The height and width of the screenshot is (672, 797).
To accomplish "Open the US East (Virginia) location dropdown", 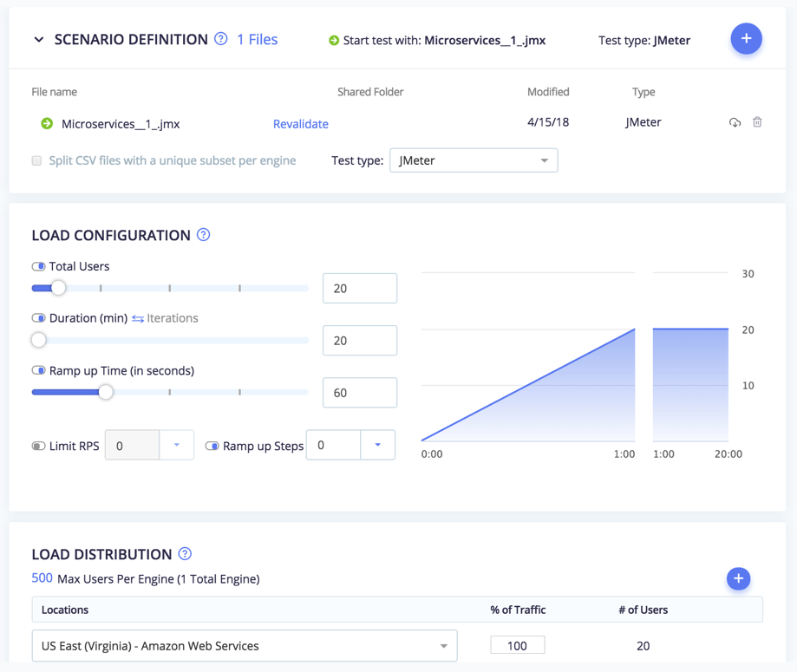I will point(245,646).
